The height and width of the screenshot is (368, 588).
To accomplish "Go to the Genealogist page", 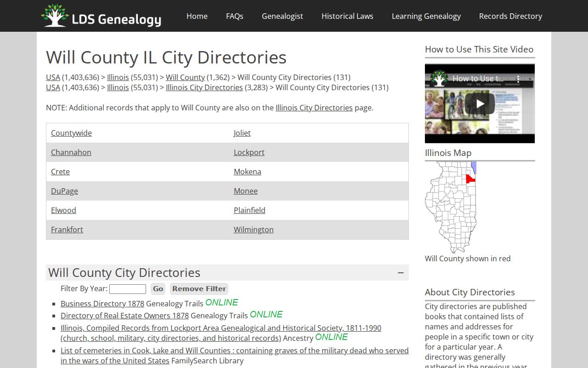I will pos(283,16).
